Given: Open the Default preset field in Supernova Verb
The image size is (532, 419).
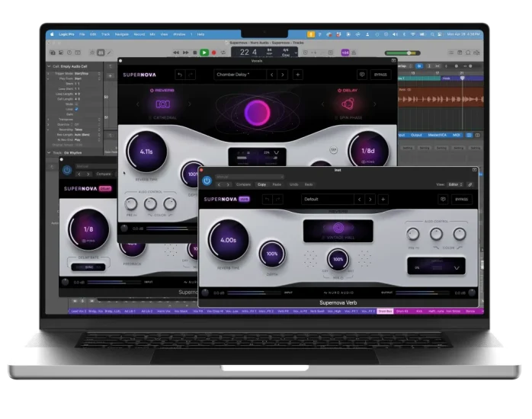Looking at the screenshot, I should [x=328, y=200].
